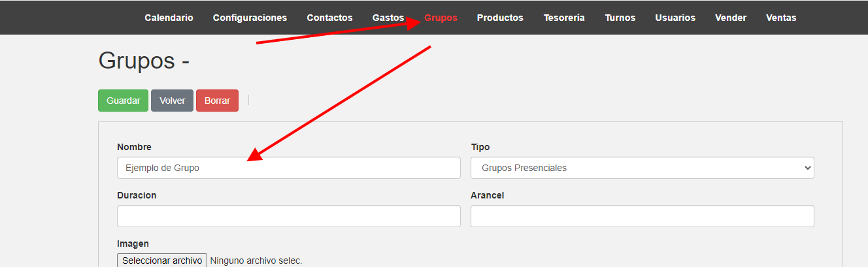Image resolution: width=868 pixels, height=267 pixels.
Task: Click into the Duracion input field
Action: (x=289, y=216)
